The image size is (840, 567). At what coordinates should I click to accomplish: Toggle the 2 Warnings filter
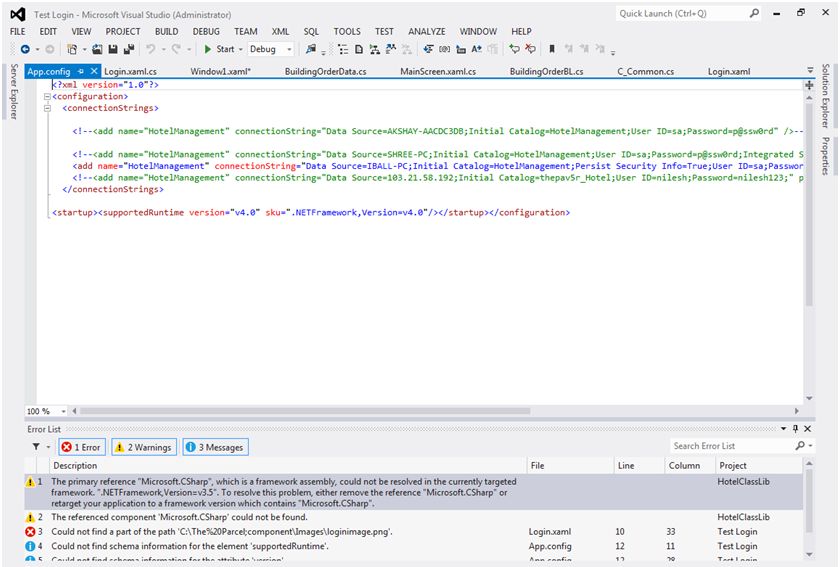(143, 447)
